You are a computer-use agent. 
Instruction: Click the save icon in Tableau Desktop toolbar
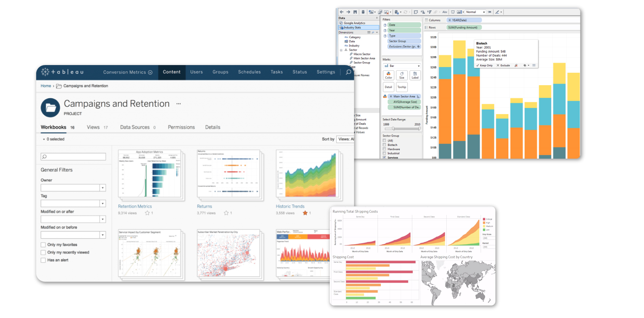[x=355, y=12]
